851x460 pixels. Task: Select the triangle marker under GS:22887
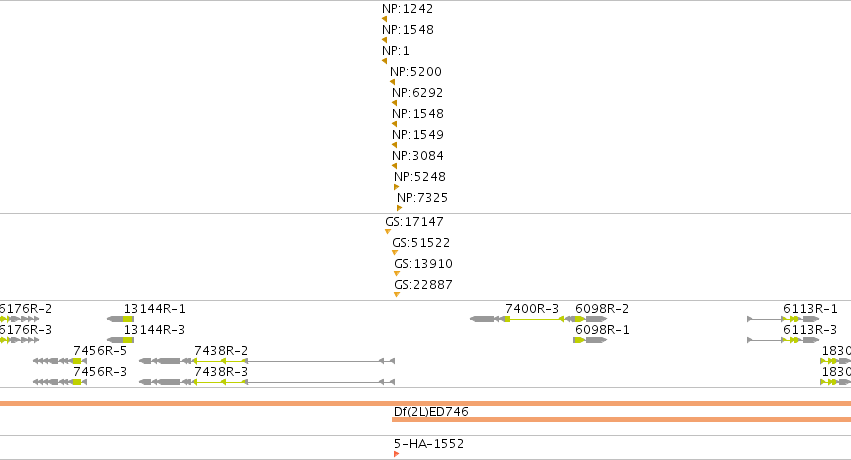pos(397,295)
